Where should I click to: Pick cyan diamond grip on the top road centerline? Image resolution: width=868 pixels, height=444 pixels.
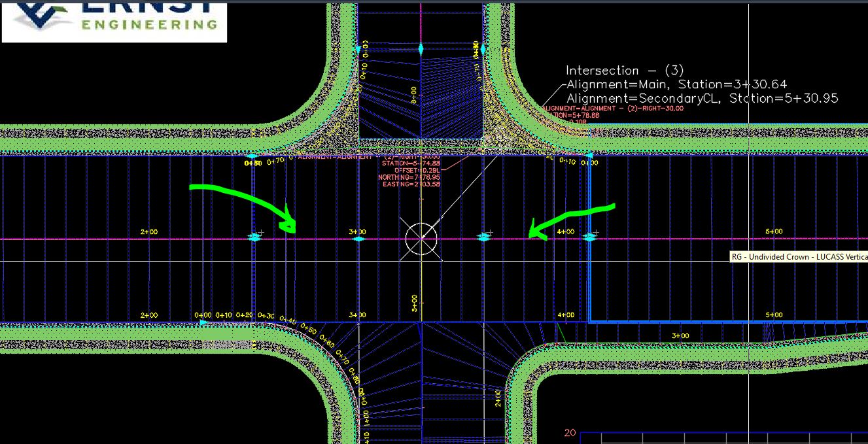pos(421,48)
